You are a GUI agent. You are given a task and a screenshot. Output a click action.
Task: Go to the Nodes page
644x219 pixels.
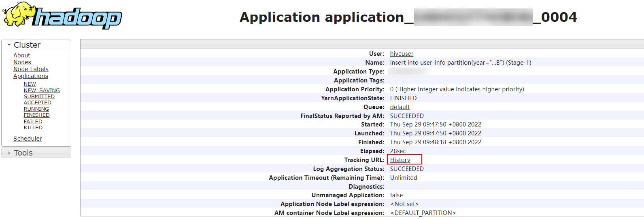22,62
